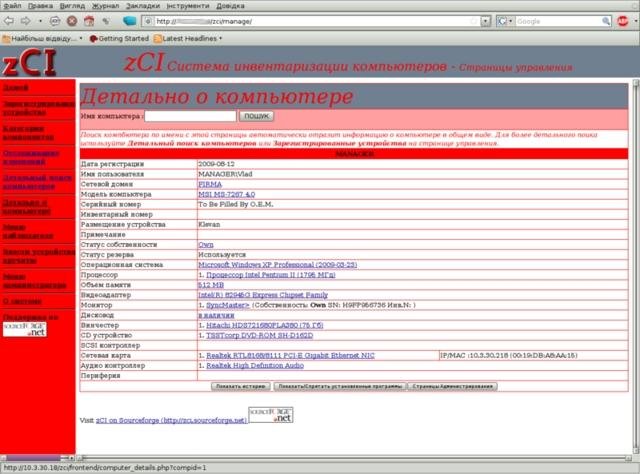Screen dimensions: 640x474
Task: Open the Закладки menu
Action: (x=142, y=6)
